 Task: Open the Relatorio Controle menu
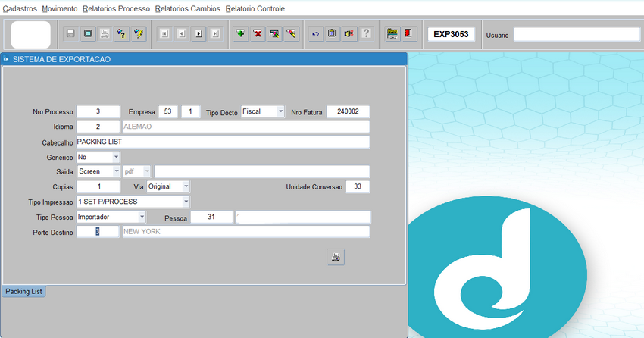point(255,8)
